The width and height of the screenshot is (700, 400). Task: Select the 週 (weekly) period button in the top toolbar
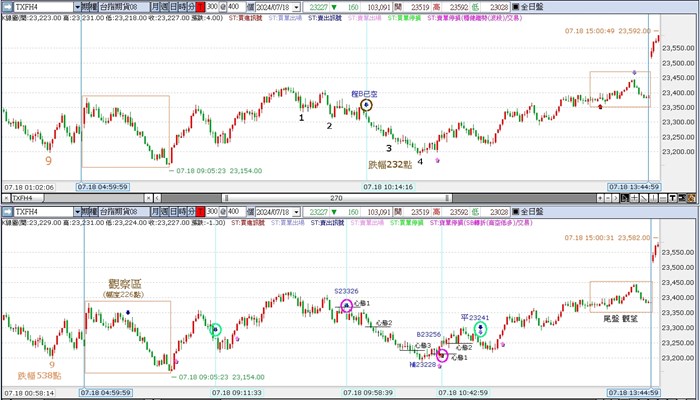(x=163, y=6)
